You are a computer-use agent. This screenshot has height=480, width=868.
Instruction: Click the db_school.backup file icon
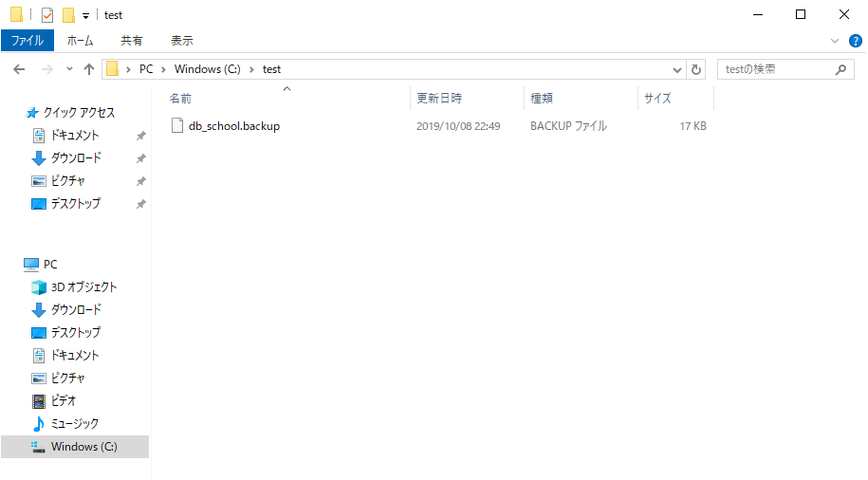point(177,125)
